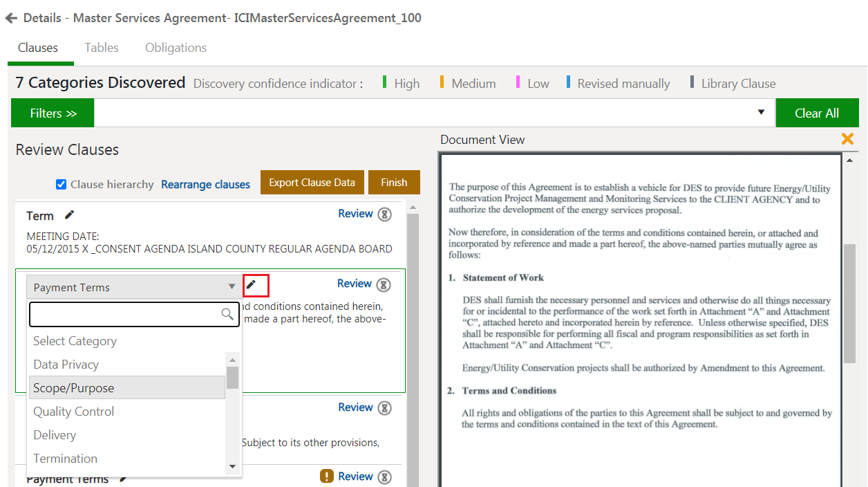Viewport: 868px width, 487px height.
Task: Collapse the Payment Terms category dropdown
Action: 232,287
